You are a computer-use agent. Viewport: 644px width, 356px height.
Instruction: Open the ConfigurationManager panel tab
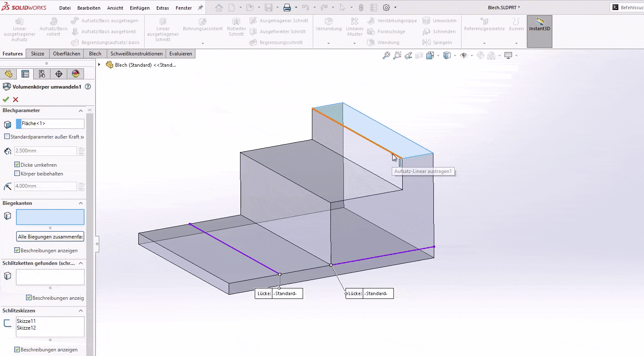pos(42,74)
